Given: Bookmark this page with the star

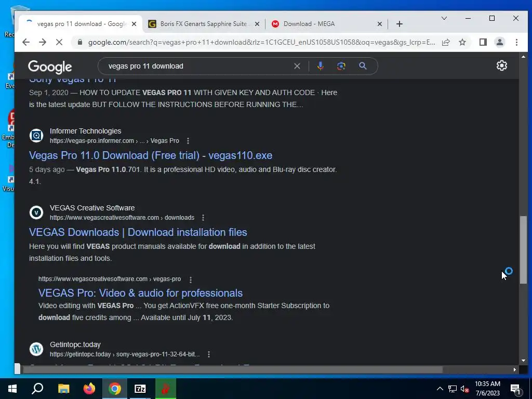Looking at the screenshot, I should [x=462, y=42].
